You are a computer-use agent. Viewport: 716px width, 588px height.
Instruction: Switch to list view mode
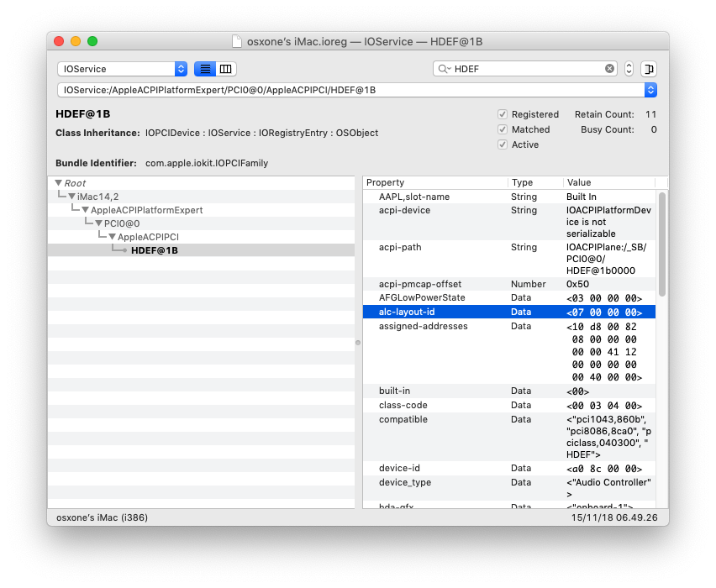205,69
